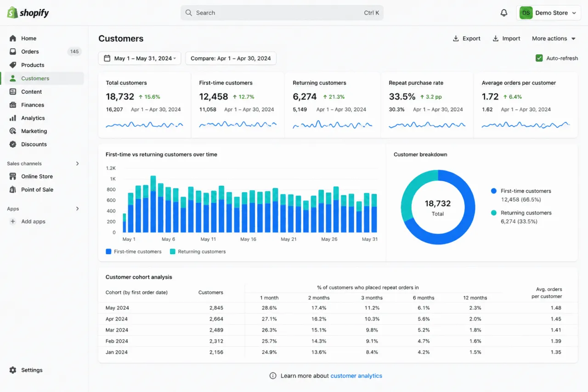Click the DS store avatar
Viewport: 588px width, 392px height.
(x=526, y=13)
